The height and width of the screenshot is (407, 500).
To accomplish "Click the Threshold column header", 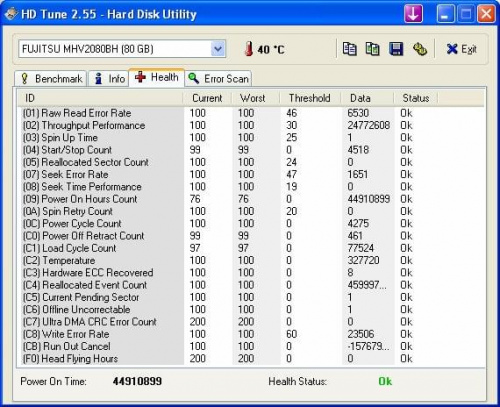I will point(310,98).
